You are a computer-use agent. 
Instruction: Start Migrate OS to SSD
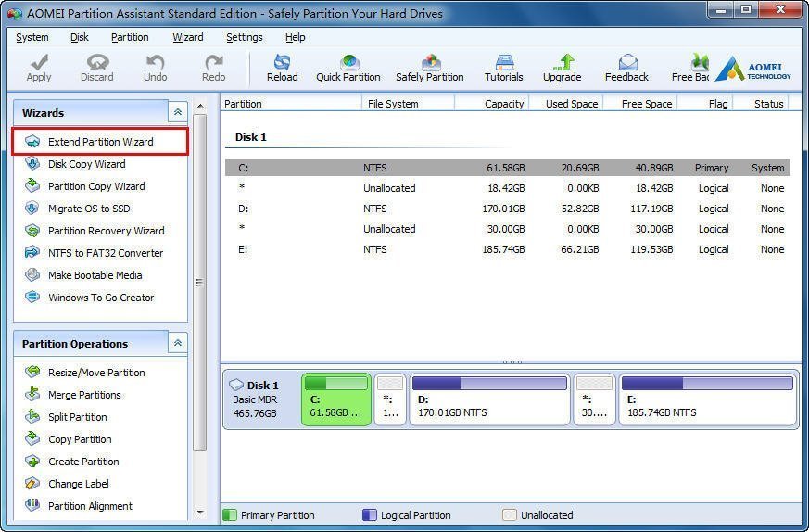[x=89, y=209]
